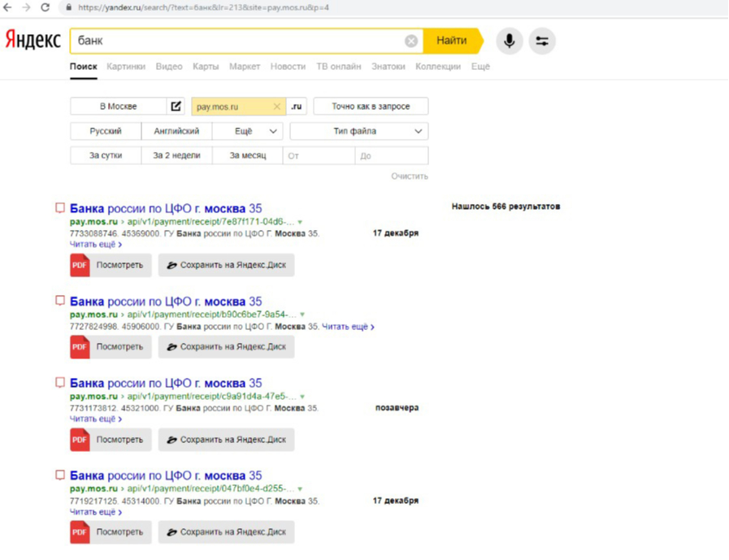
Task: Go back with browser back arrow
Action: [8, 7]
